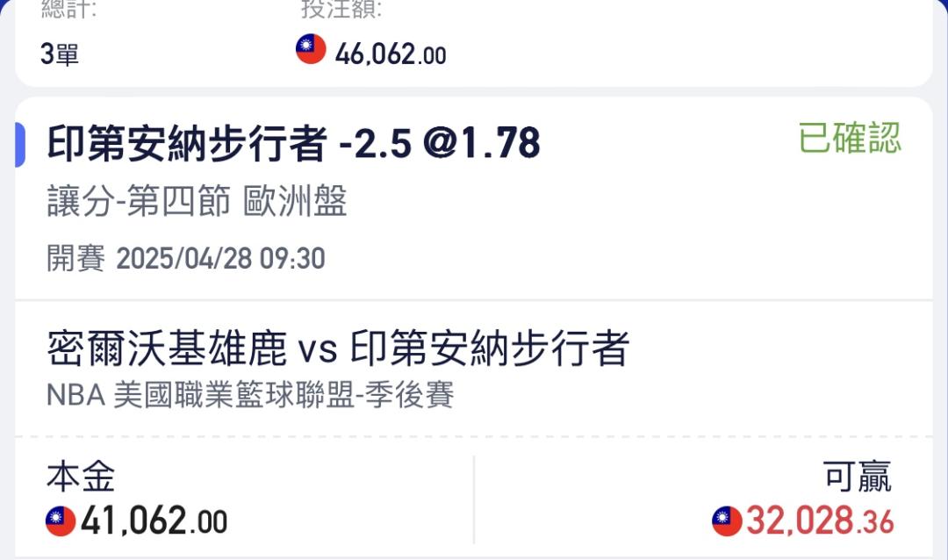Image resolution: width=948 pixels, height=560 pixels.
Task: Tap the blue bar beside the bet title
Action: [20, 145]
